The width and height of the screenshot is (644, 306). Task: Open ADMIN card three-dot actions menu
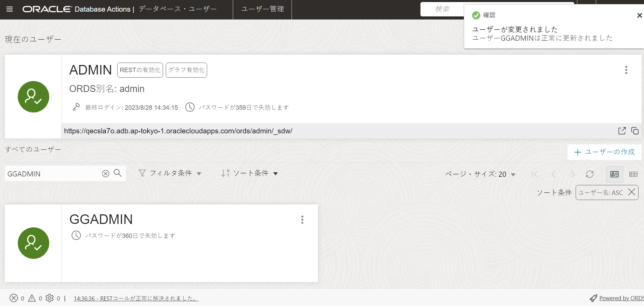click(626, 70)
